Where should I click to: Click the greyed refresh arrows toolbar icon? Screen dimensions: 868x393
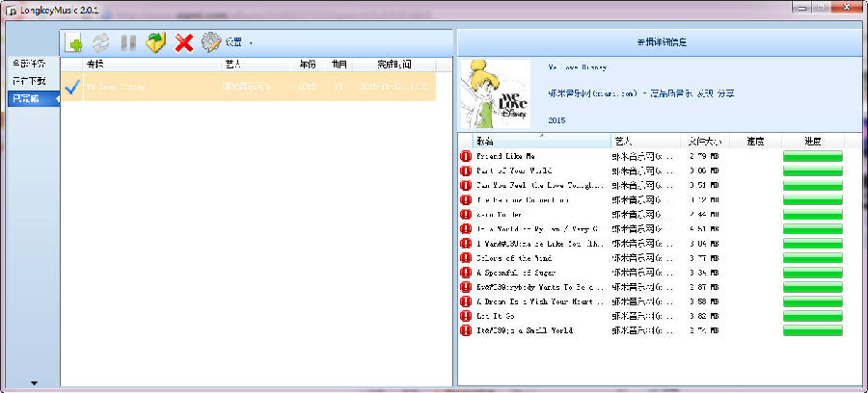pyautogui.click(x=100, y=42)
